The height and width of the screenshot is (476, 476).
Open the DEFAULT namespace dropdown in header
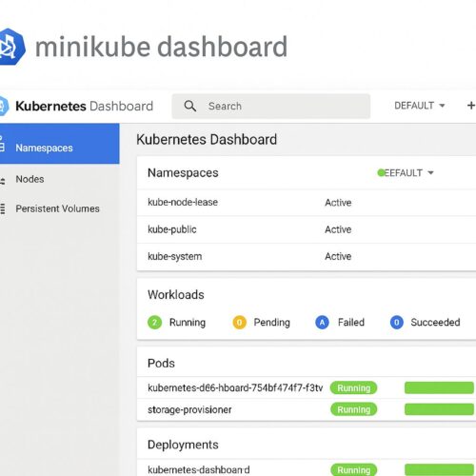point(420,106)
